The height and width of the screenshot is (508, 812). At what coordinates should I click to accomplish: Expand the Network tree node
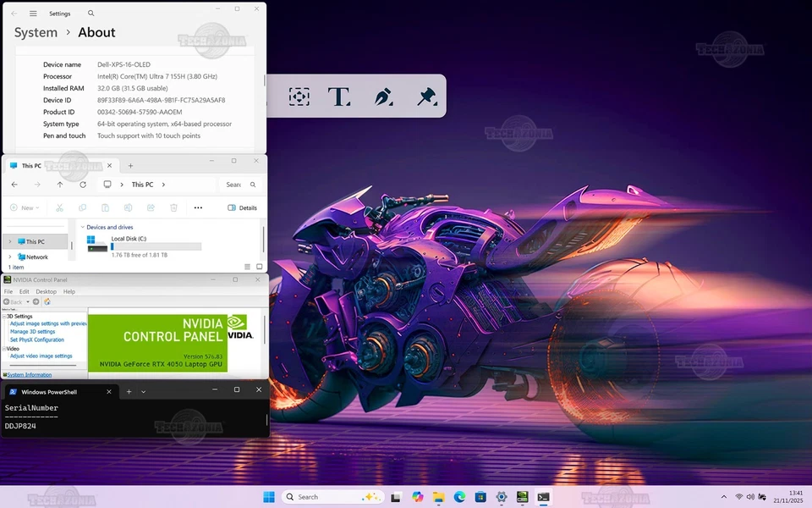pyautogui.click(x=10, y=257)
